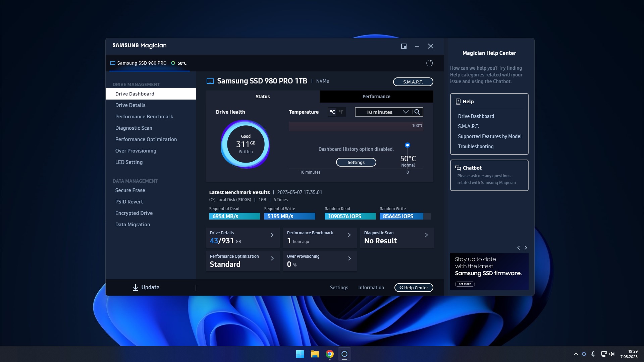644x362 pixels.
Task: Collapse the Help Center panel toggle
Action: point(414,288)
